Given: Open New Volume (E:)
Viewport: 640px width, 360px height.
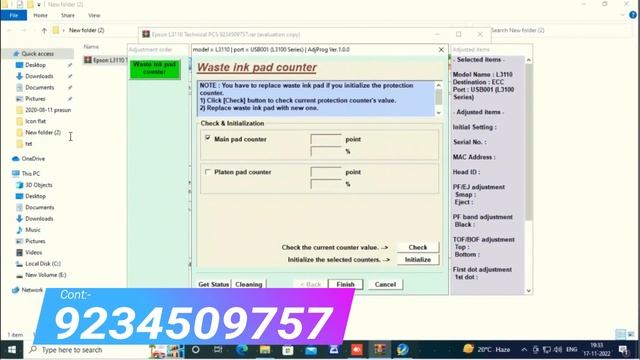Looking at the screenshot, I should click(46, 275).
